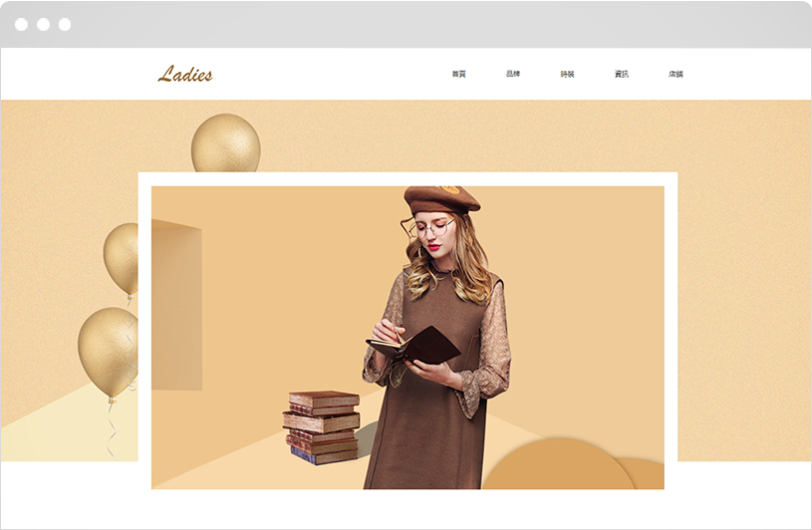Click the orange semicircle shape in the banner
The width and height of the screenshot is (812, 530).
[558, 464]
